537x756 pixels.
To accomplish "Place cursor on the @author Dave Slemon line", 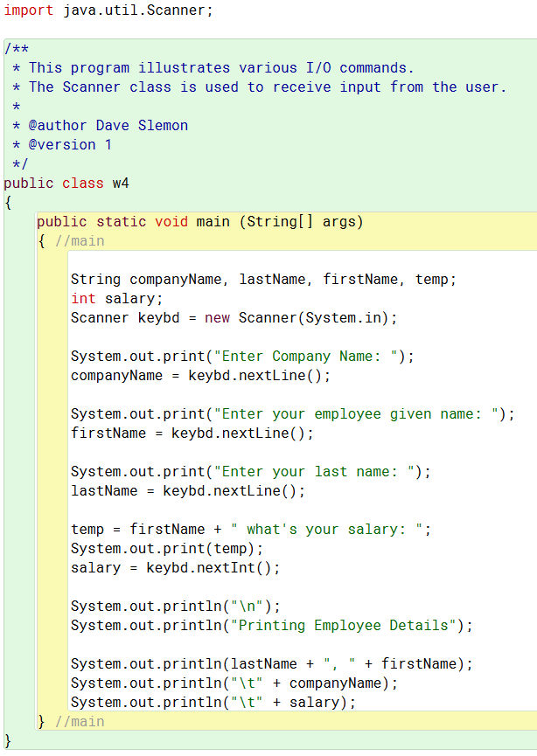I will tap(101, 125).
